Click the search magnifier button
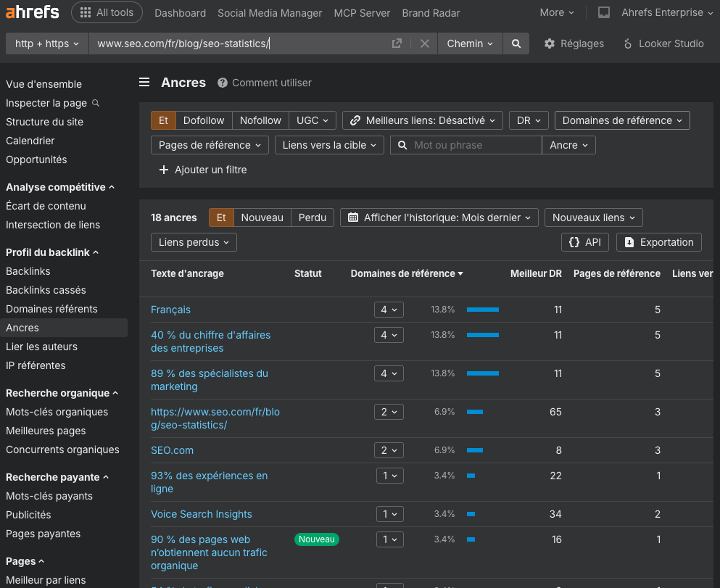 point(516,44)
